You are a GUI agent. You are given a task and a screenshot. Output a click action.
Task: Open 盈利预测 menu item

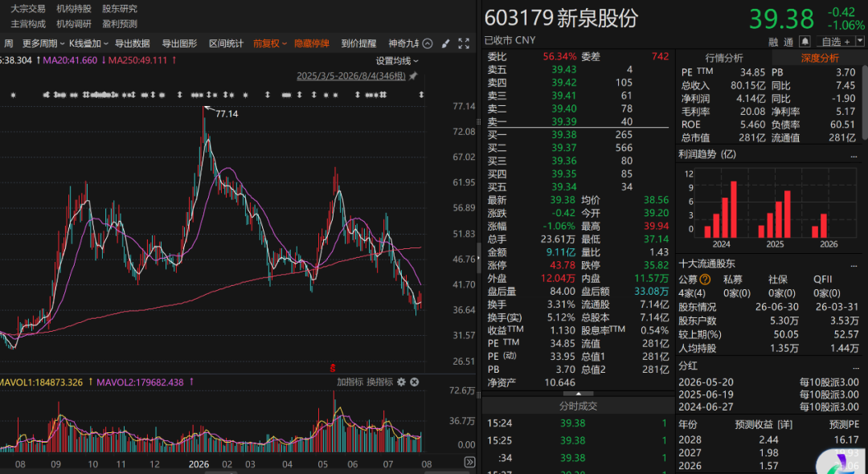[120, 24]
